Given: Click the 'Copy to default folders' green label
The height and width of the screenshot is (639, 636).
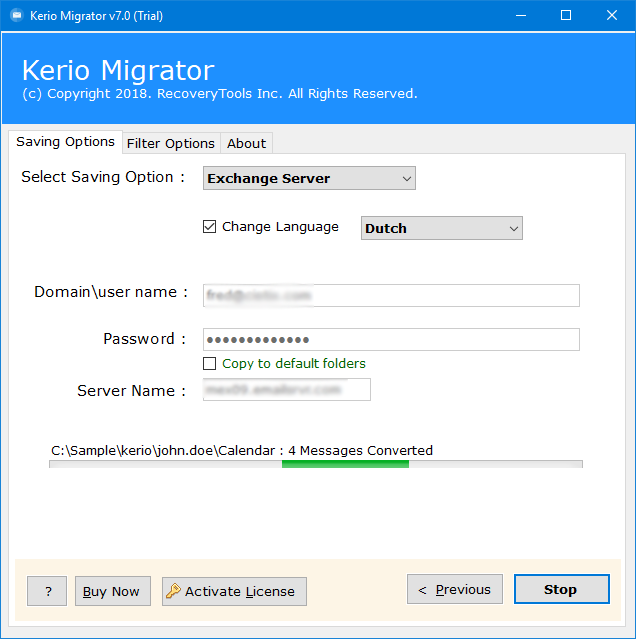Looking at the screenshot, I should pyautogui.click(x=294, y=364).
